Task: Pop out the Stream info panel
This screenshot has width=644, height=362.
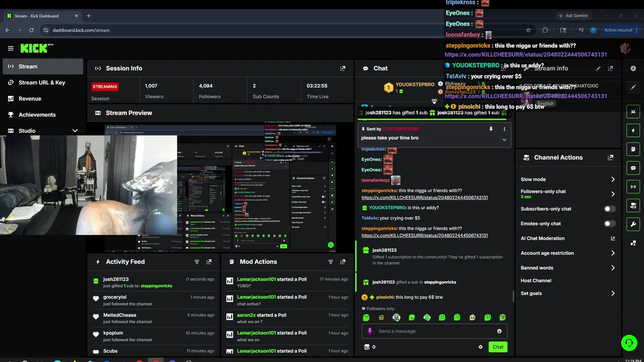Action: click(610, 68)
